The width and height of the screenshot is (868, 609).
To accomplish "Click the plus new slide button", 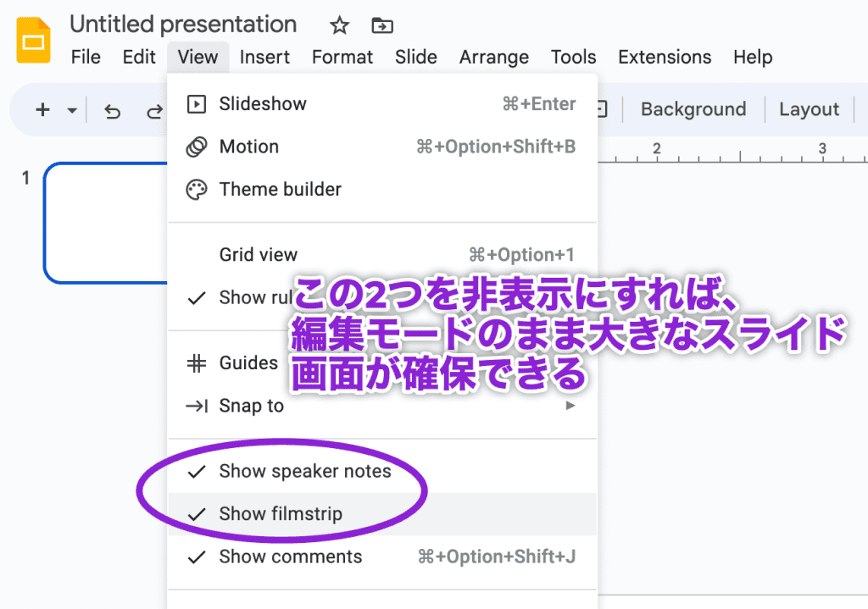I will [42, 110].
